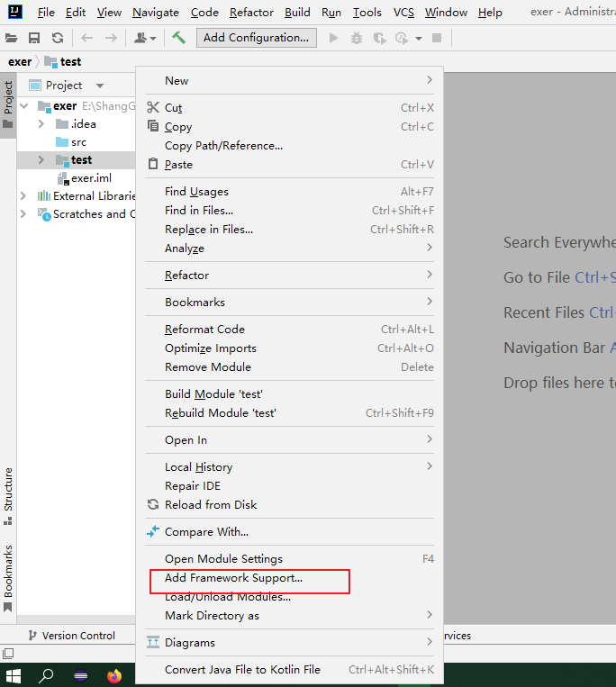The width and height of the screenshot is (616, 687).
Task: Click the Forward navigation arrow
Action: (x=111, y=38)
